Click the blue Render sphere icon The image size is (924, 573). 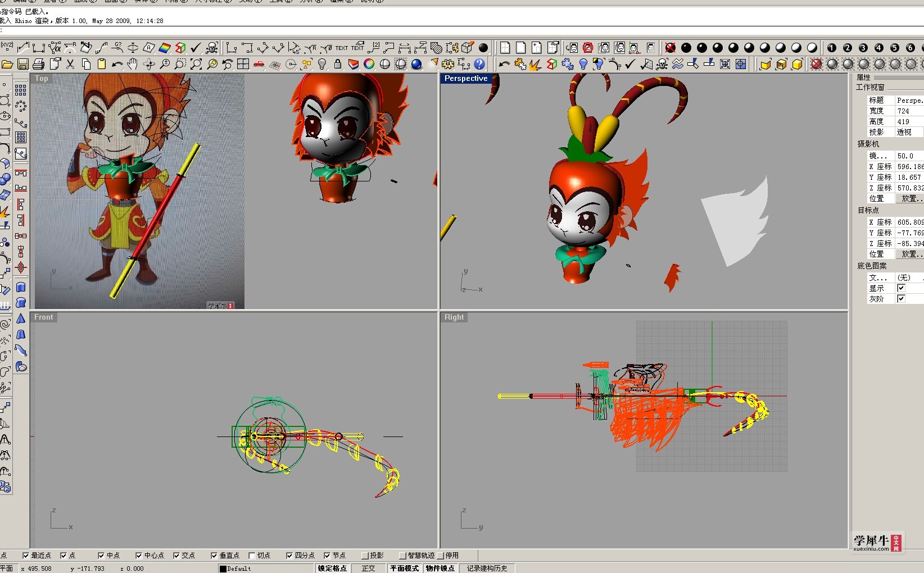416,64
